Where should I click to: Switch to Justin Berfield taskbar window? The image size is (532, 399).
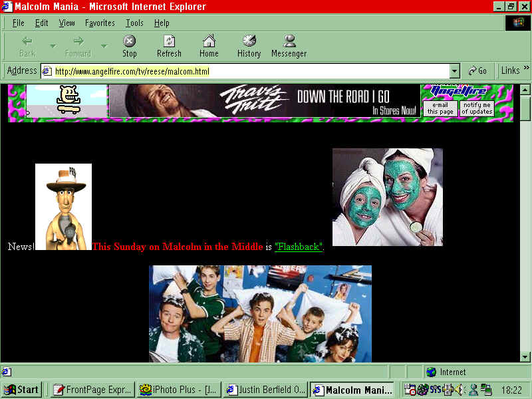click(266, 390)
